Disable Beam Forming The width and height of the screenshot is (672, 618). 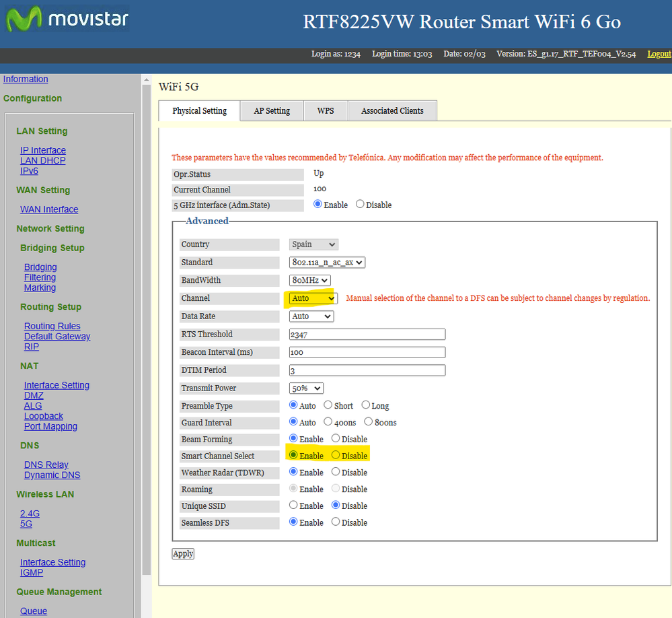336,439
